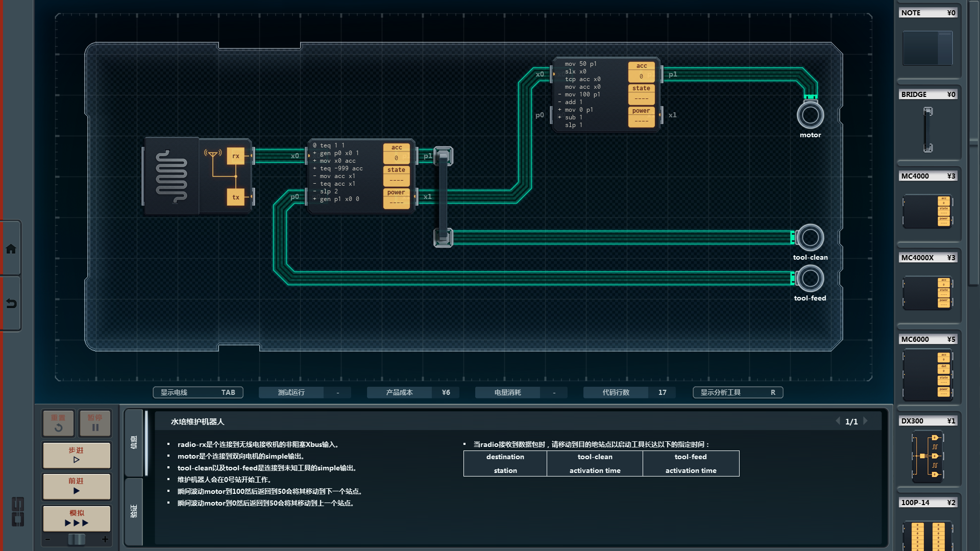Select the MC4000X part from palette

(927, 293)
